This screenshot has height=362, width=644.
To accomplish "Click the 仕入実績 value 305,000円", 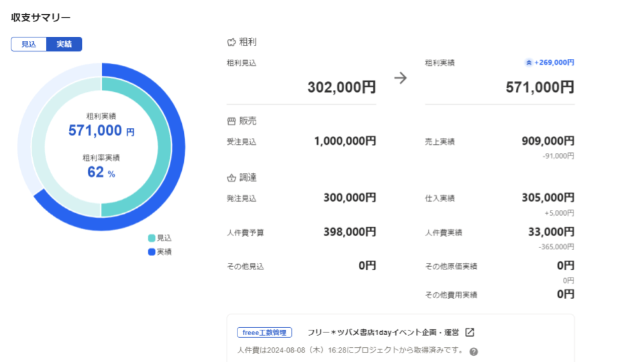I will click(548, 198).
